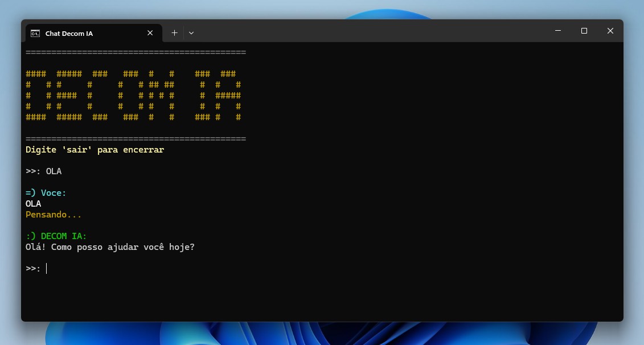The image size is (644, 345).
Task: Click the "=) Voce:" label
Action: (46, 193)
